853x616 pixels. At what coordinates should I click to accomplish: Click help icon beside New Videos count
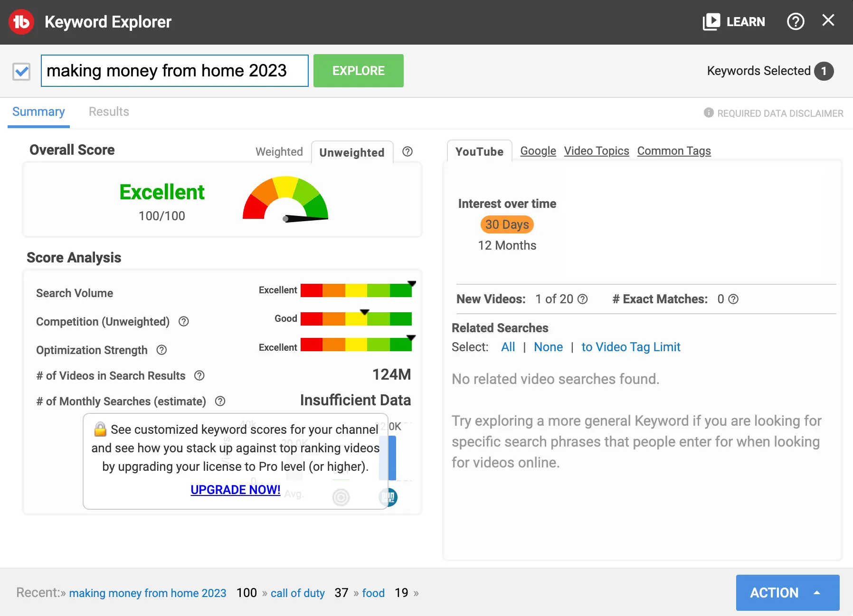(x=583, y=299)
